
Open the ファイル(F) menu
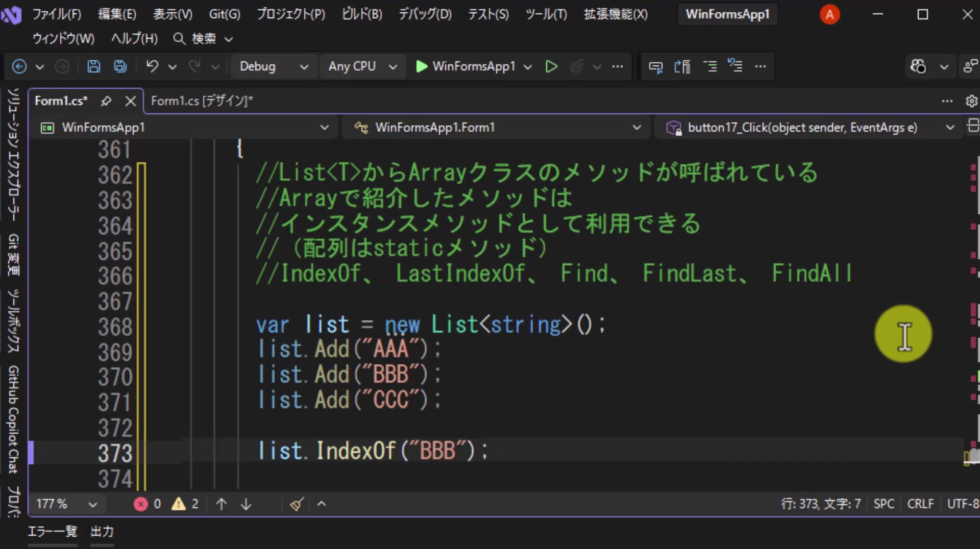click(57, 14)
